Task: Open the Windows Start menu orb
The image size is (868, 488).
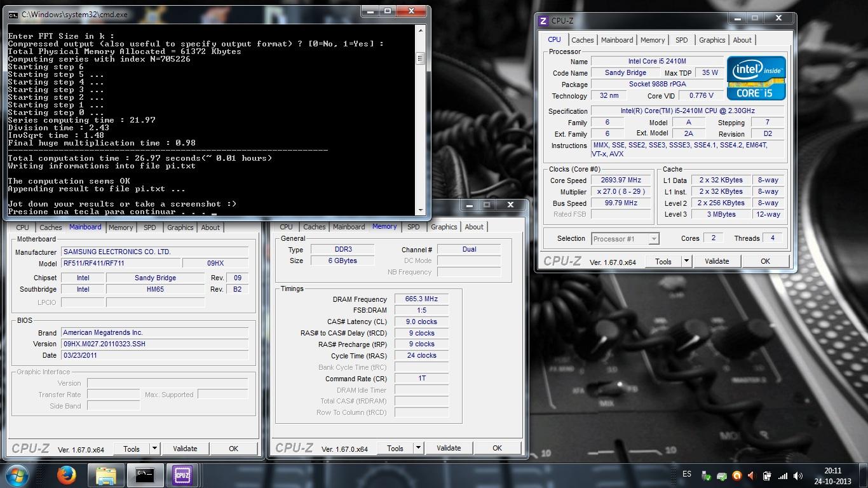Action: [17, 475]
